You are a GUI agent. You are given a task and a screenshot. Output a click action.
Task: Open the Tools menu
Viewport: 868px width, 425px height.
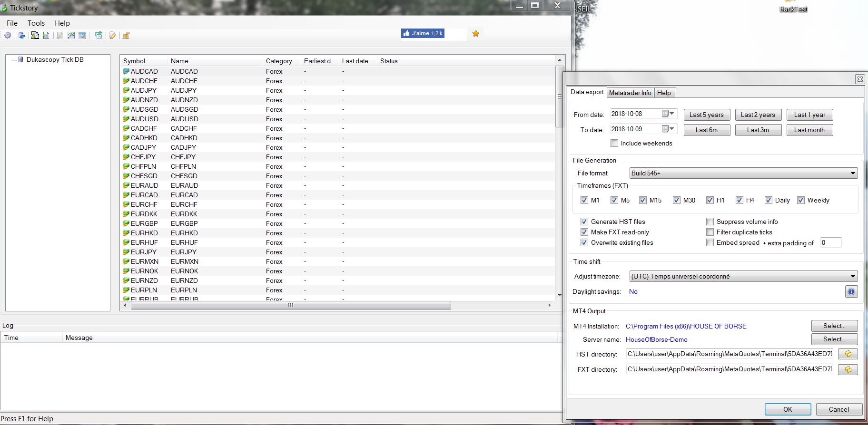pos(36,23)
